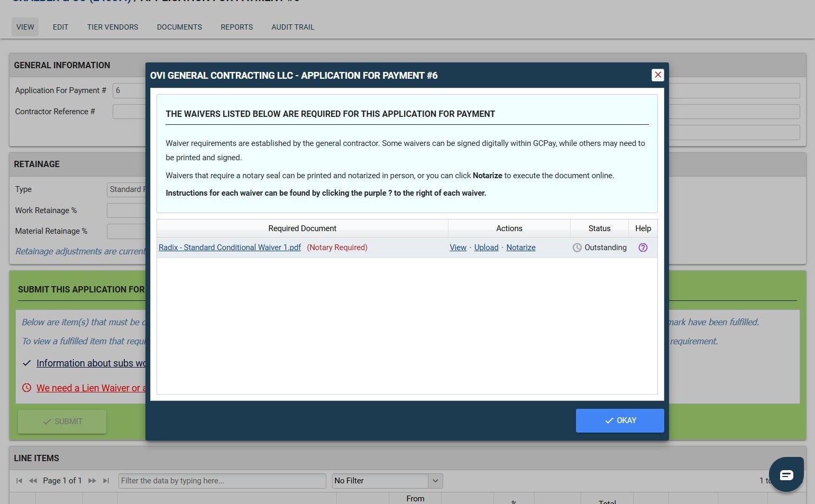Go to previous page of line items
Screen dimensions: 815x504
(x=33, y=481)
